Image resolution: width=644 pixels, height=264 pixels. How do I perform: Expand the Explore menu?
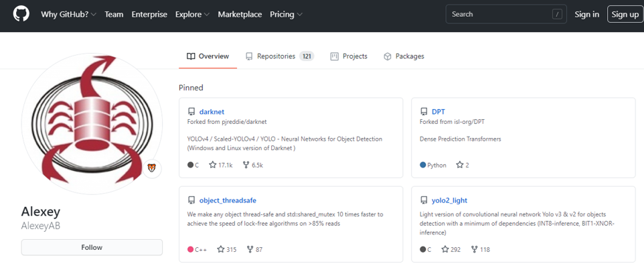coord(192,14)
